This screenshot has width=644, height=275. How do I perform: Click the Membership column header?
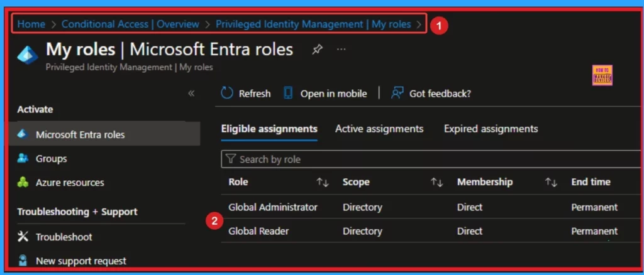click(x=485, y=181)
